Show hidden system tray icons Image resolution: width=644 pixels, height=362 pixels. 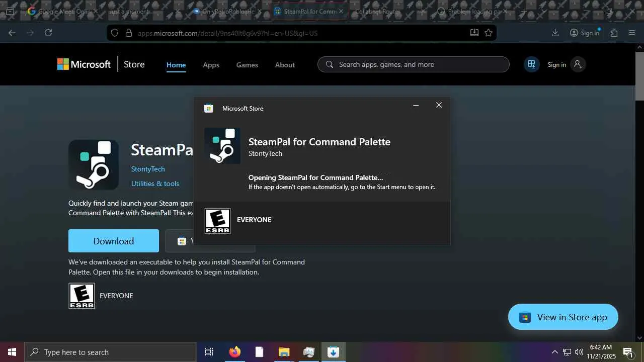tap(554, 352)
